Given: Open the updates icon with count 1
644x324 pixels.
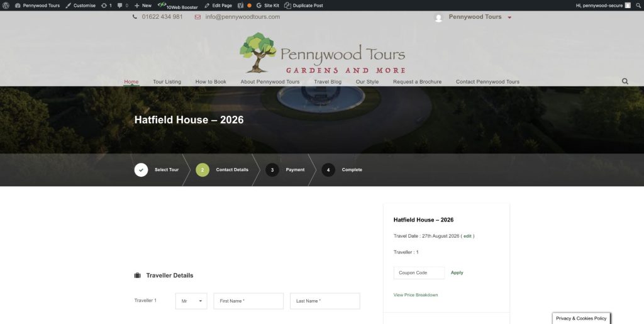Looking at the screenshot, I should [106, 5].
